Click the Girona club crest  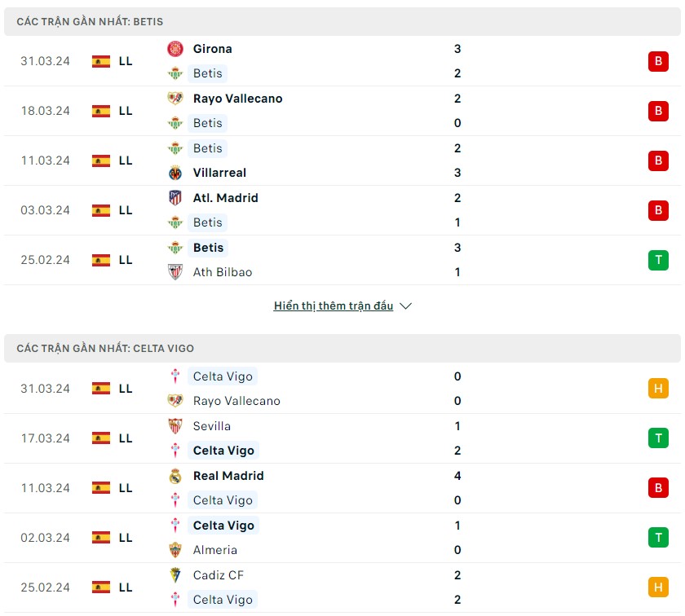click(175, 49)
